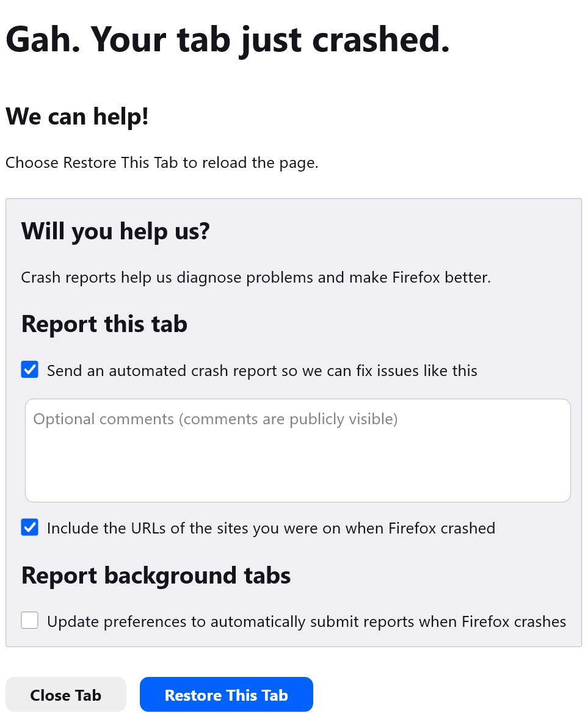Click the 'Will you help us?' heading

(115, 231)
